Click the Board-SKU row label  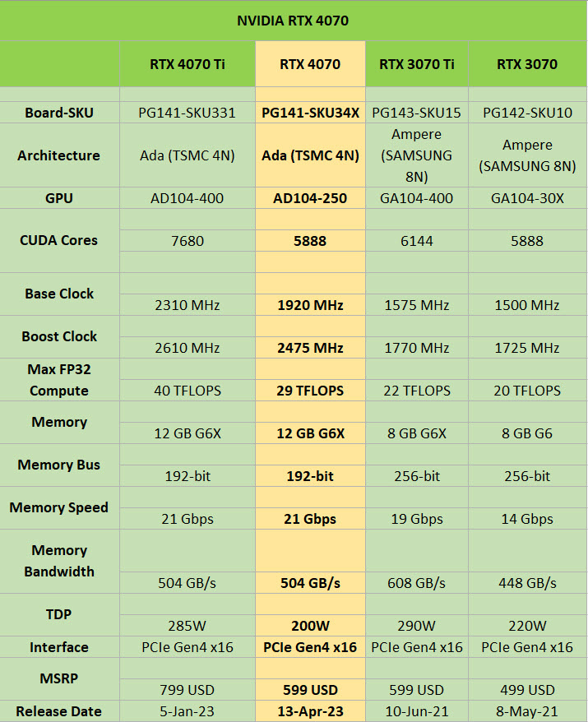click(59, 113)
